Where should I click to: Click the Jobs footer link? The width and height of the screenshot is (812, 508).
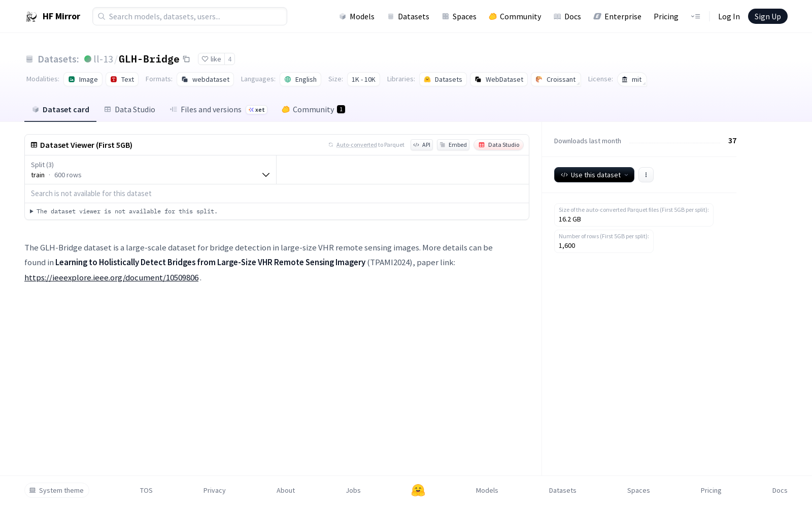(353, 490)
